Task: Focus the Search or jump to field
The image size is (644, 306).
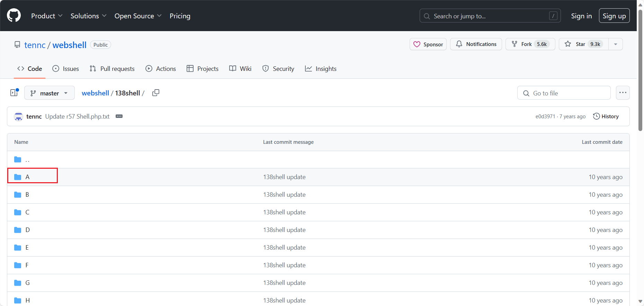Action: 490,16
